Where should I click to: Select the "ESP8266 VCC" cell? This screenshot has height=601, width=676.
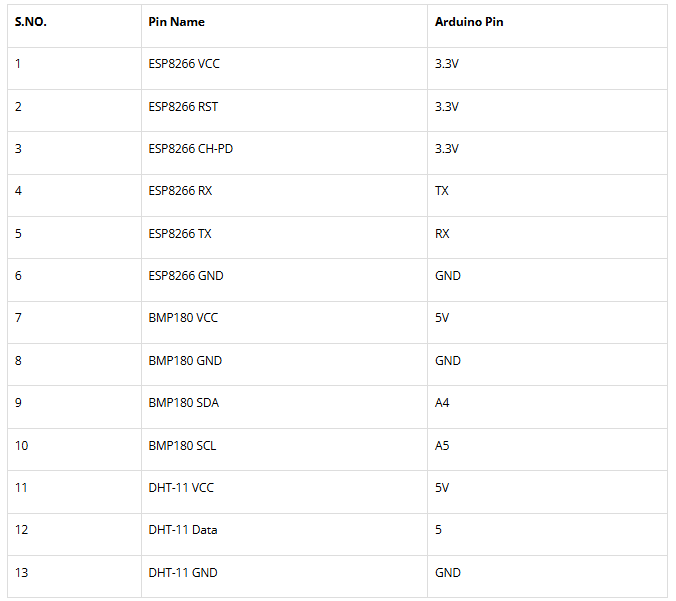(184, 64)
